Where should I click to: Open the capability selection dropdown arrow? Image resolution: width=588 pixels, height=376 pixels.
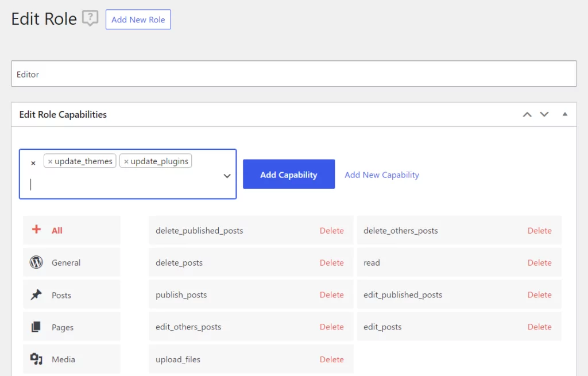point(227,176)
